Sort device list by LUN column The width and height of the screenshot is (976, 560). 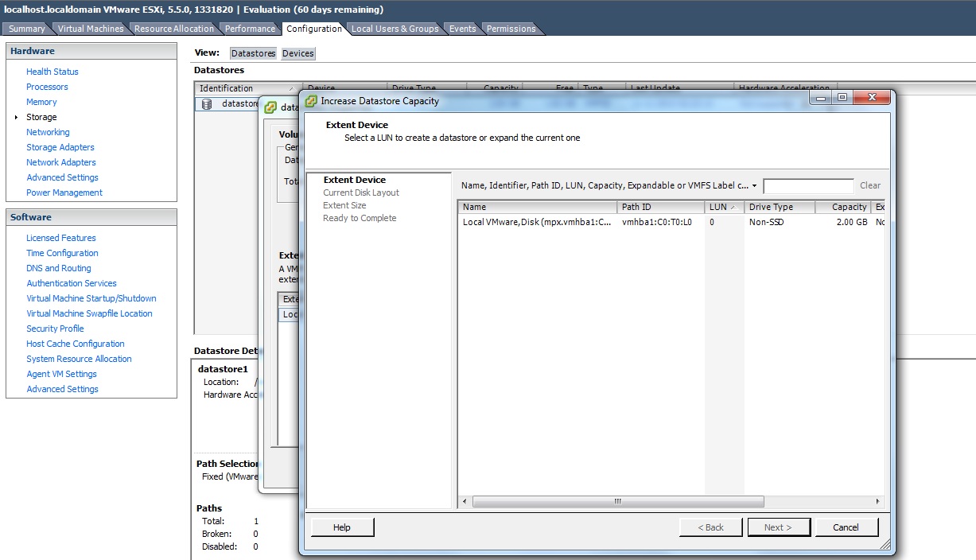(x=724, y=207)
